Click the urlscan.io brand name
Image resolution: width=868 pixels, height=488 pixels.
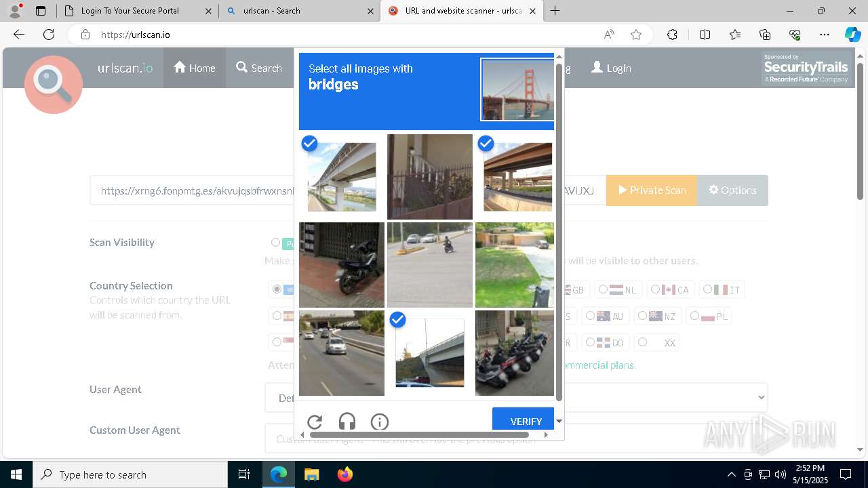point(125,68)
